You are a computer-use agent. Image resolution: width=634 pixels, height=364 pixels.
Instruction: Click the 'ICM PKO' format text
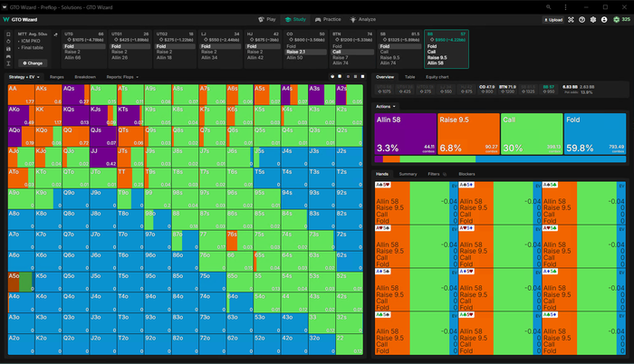click(x=30, y=41)
